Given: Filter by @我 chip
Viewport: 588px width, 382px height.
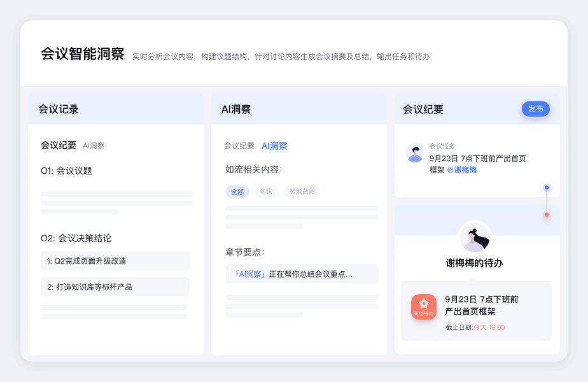Looking at the screenshot, I should pos(266,192).
